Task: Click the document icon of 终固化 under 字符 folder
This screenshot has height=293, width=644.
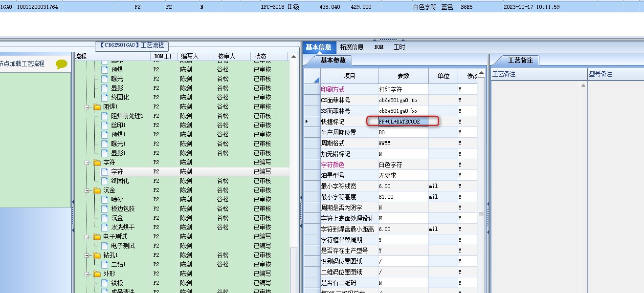Action: 104,181
